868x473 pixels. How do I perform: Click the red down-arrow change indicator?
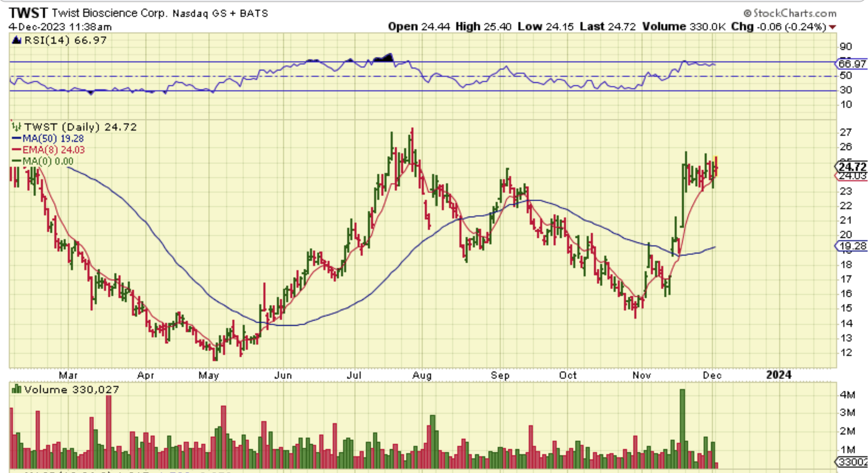[832, 27]
